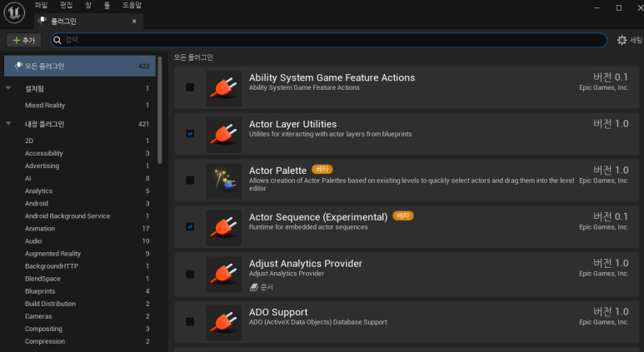The height and width of the screenshot is (352, 644).
Task: Click the Actor Palette plugin title
Action: pyautogui.click(x=277, y=171)
